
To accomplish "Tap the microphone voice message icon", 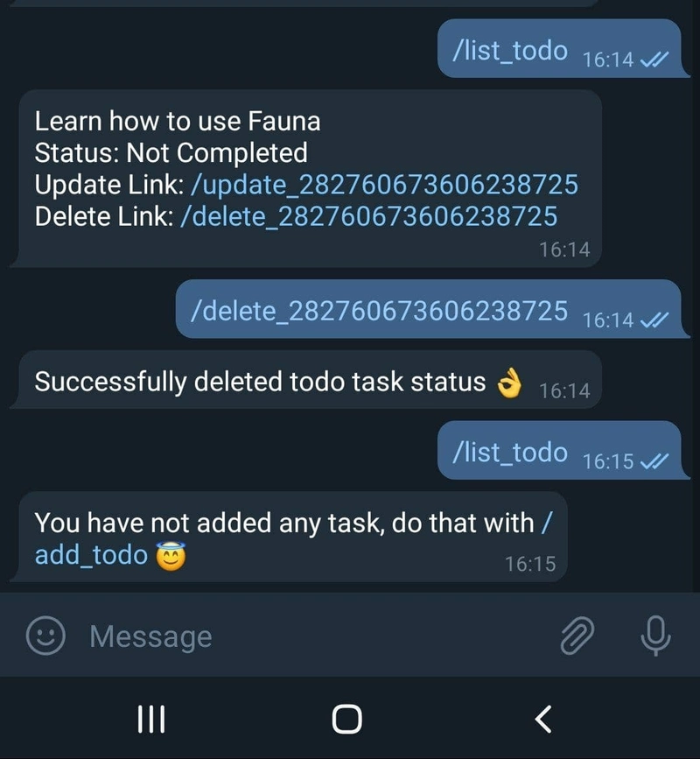I will point(655,636).
